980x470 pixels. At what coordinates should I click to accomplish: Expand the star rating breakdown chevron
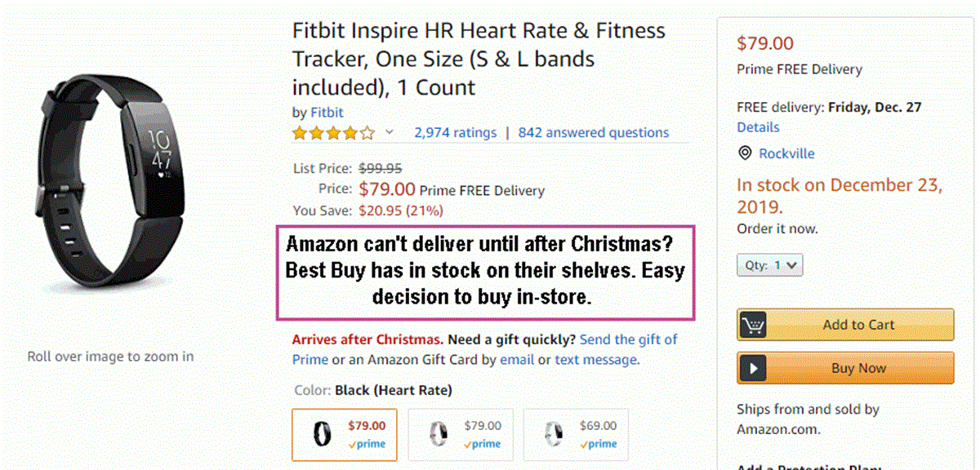pyautogui.click(x=390, y=132)
